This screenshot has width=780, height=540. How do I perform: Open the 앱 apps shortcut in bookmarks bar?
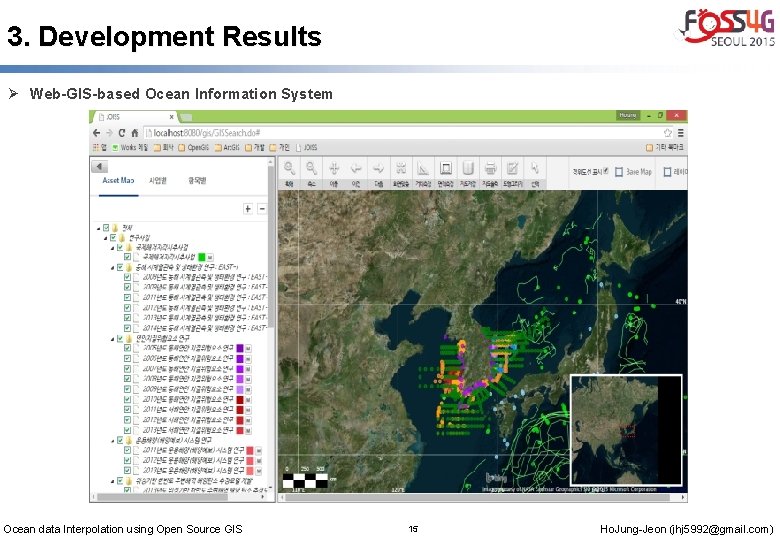pos(99,147)
